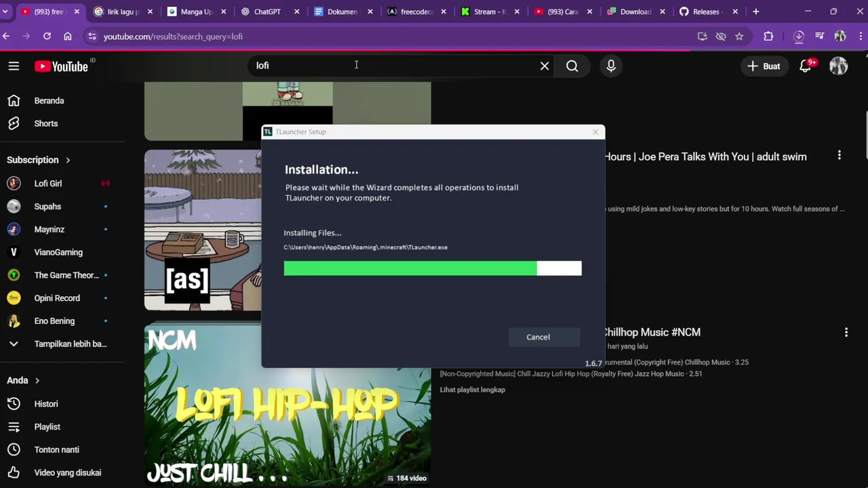This screenshot has width=868, height=488.
Task: Open the browser media control icon
Action: 819,37
